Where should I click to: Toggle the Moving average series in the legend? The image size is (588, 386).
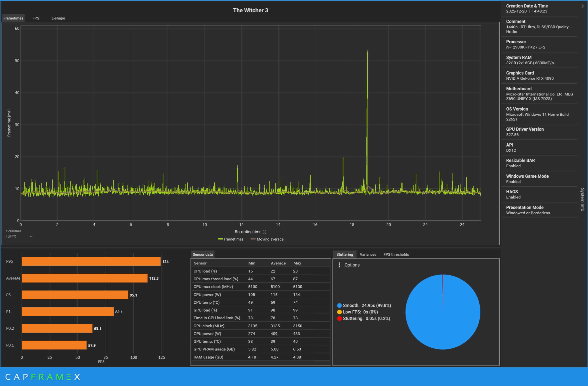point(267,239)
